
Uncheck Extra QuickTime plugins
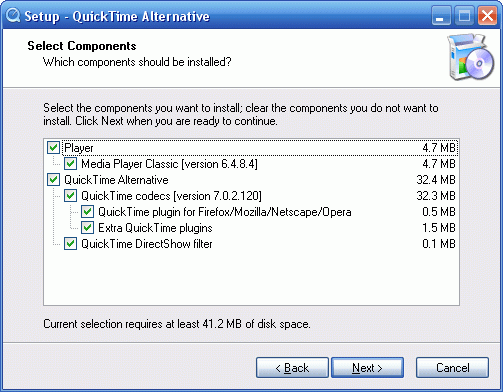point(87,228)
